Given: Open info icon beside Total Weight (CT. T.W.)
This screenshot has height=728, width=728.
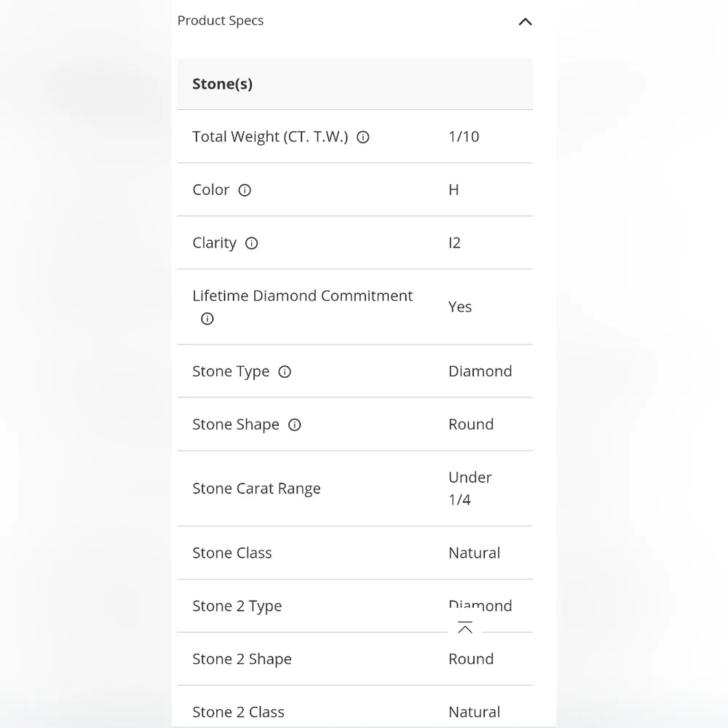Looking at the screenshot, I should (363, 137).
